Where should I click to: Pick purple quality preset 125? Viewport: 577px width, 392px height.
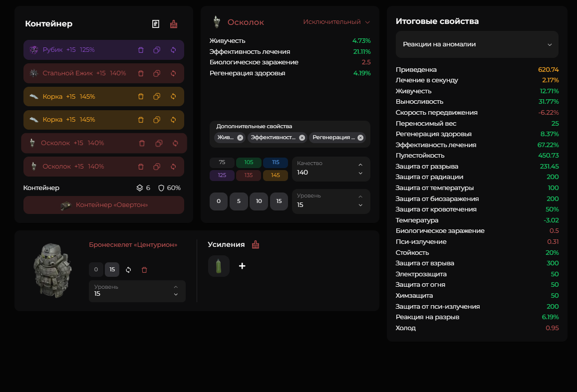[x=222, y=176]
